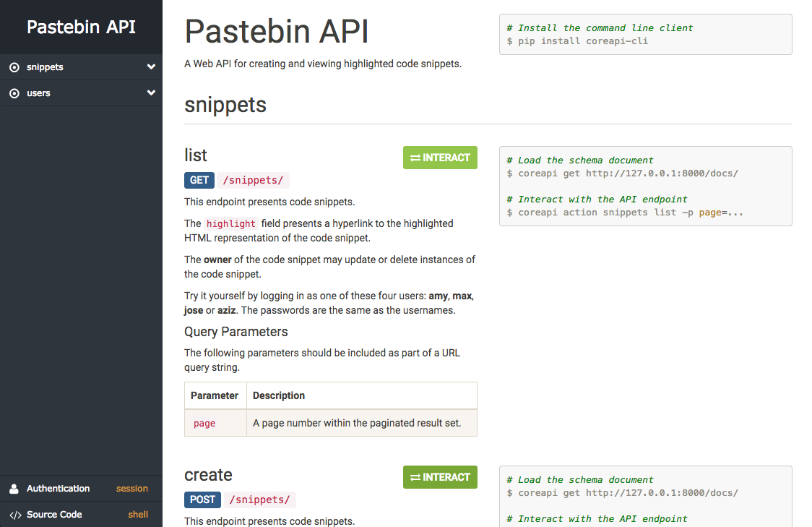Viewport: 812px width, 527px height.
Task: Expand the users section using its chevron
Action: tap(151, 93)
